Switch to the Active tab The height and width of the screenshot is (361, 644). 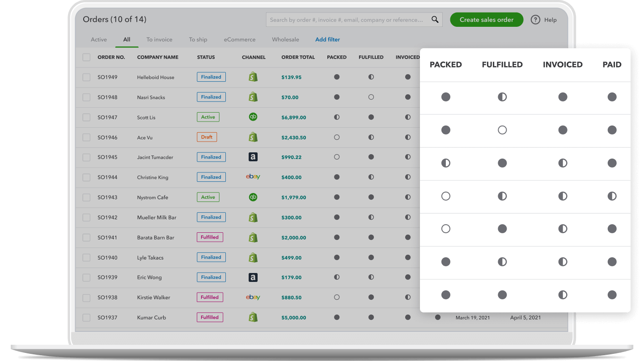(x=99, y=39)
